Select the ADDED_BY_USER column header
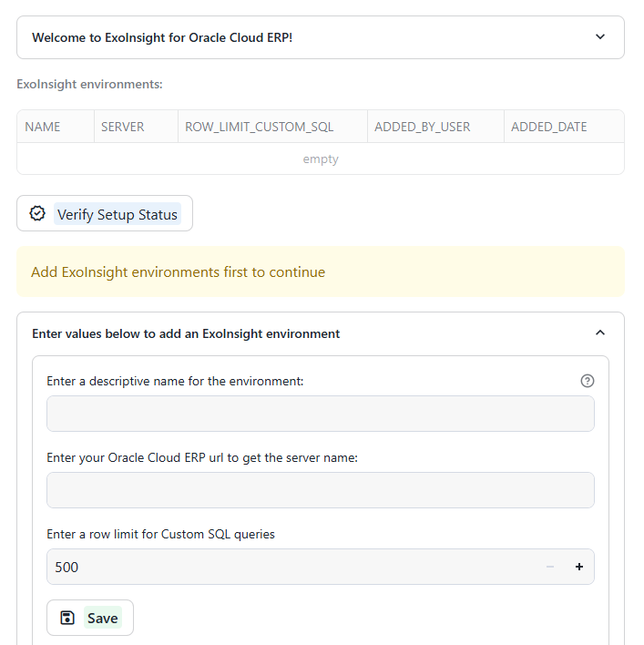Screen dimensions: 644x645 coord(436,127)
